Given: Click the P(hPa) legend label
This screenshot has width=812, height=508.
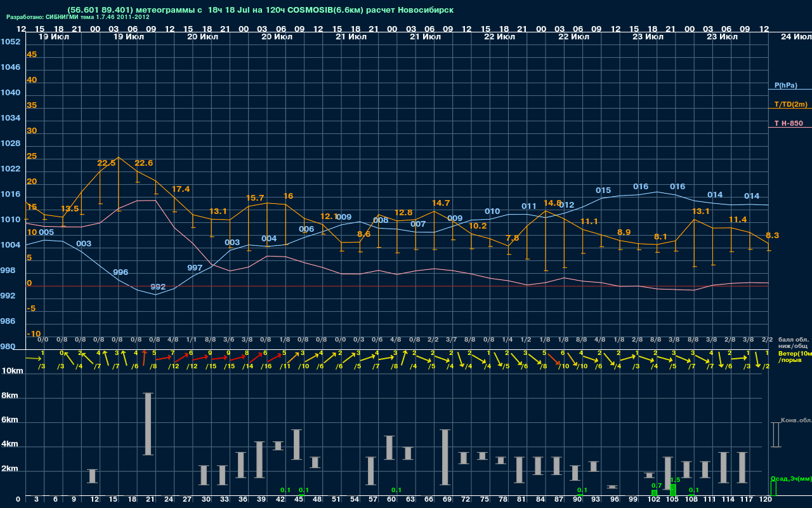Looking at the screenshot, I should click(785, 85).
